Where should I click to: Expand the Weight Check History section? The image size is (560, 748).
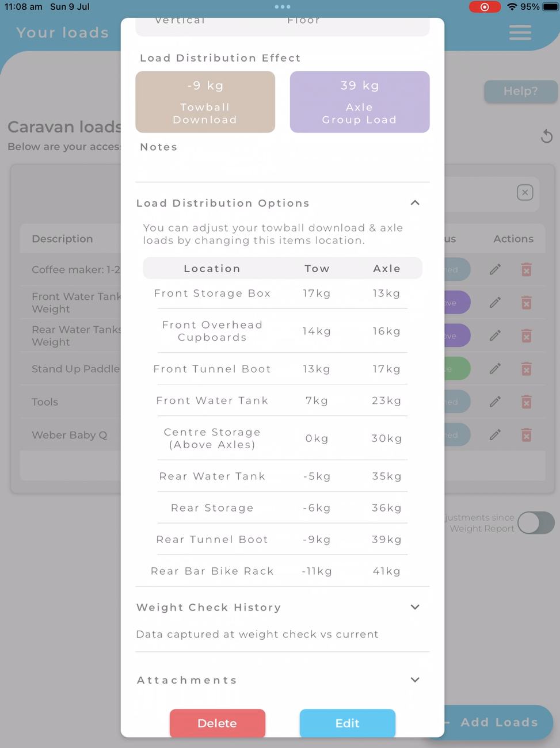tap(415, 607)
